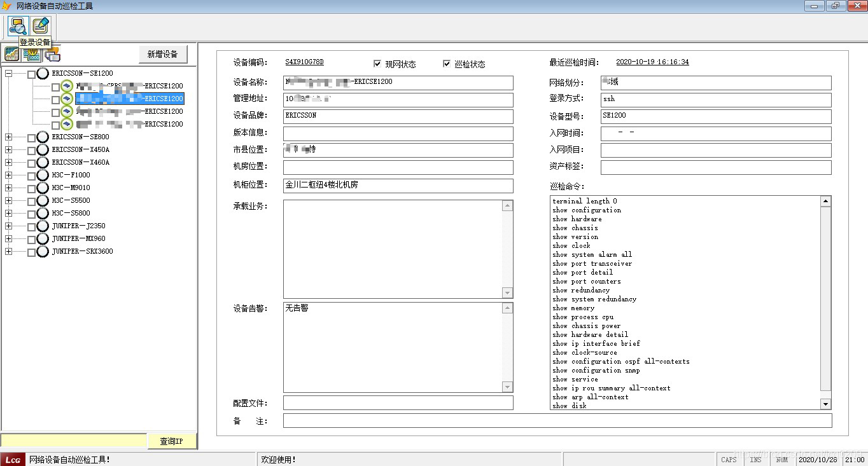The image size is (868, 466).
Task: Click the 设备型号 field showing SE1200
Action: pos(716,116)
